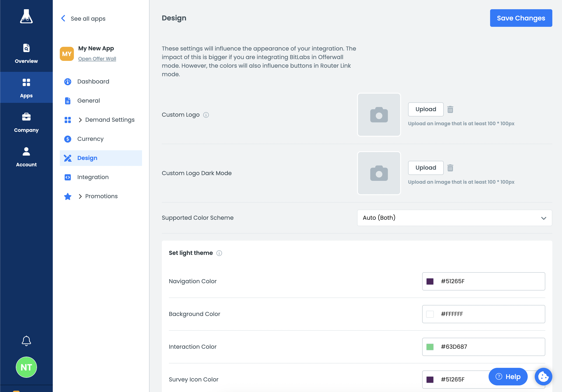Click the Currency dollar icon

[x=68, y=139]
